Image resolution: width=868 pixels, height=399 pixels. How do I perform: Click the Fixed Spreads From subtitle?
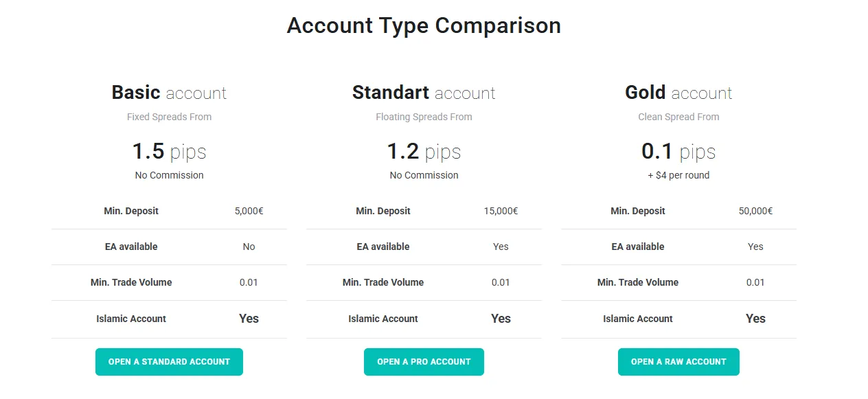[169, 117]
